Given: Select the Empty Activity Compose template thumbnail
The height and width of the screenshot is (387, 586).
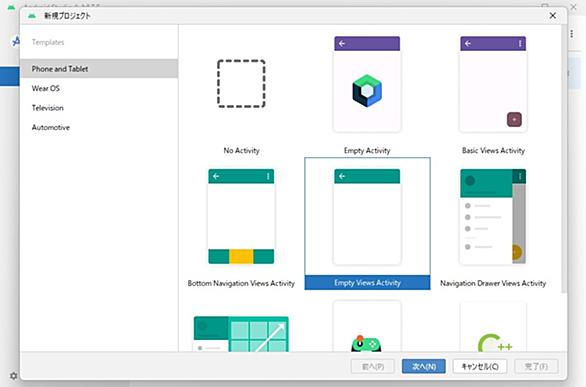Looking at the screenshot, I should tap(367, 84).
